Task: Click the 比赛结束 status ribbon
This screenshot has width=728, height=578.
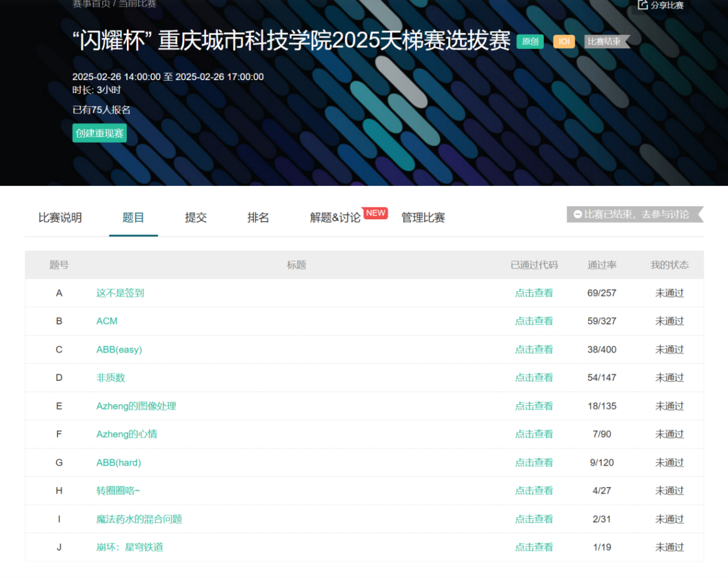Action: point(605,42)
